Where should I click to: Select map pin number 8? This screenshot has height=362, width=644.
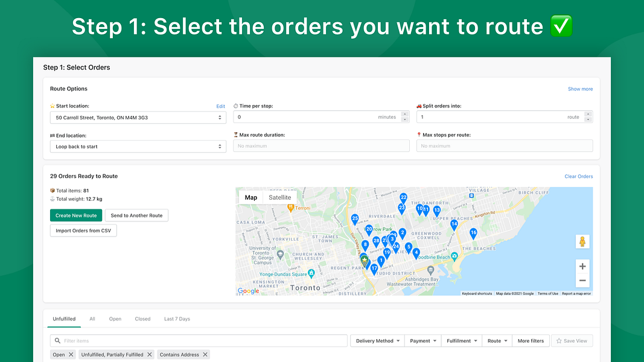pyautogui.click(x=365, y=246)
